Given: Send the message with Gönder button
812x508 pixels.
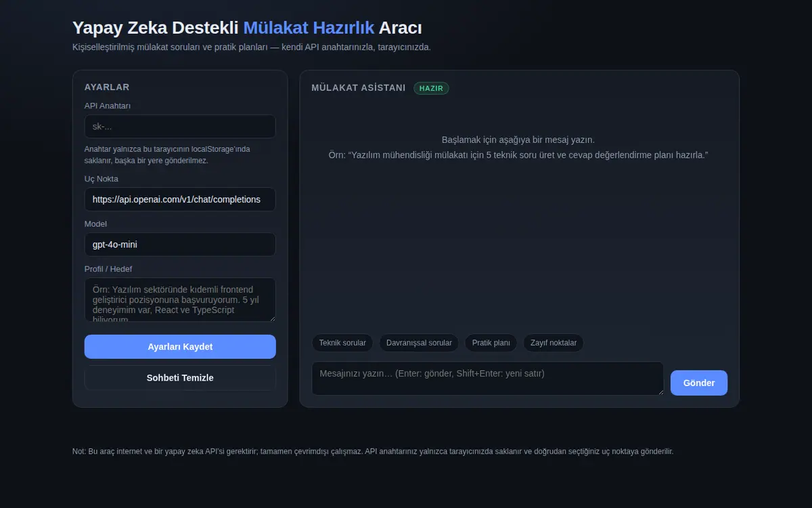Looking at the screenshot, I should point(699,383).
